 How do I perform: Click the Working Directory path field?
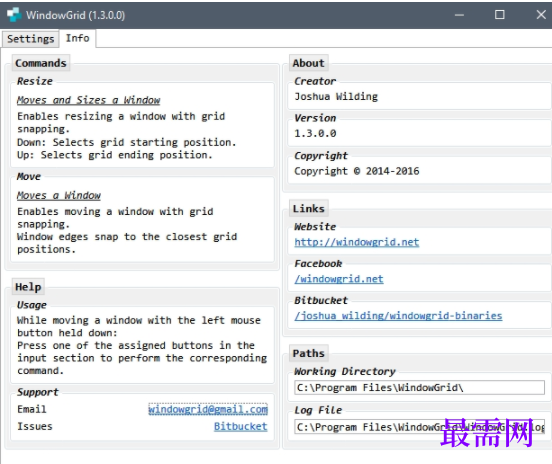coord(419,388)
